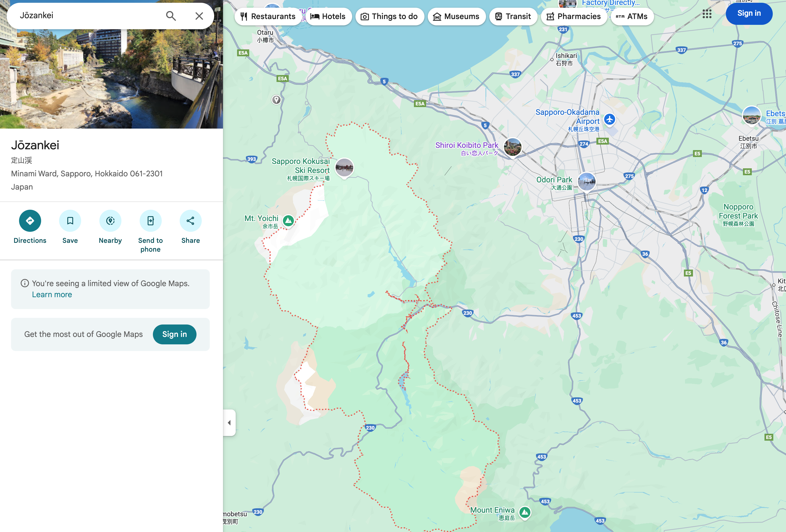Show Things to do chip
The image size is (786, 532).
coord(389,16)
